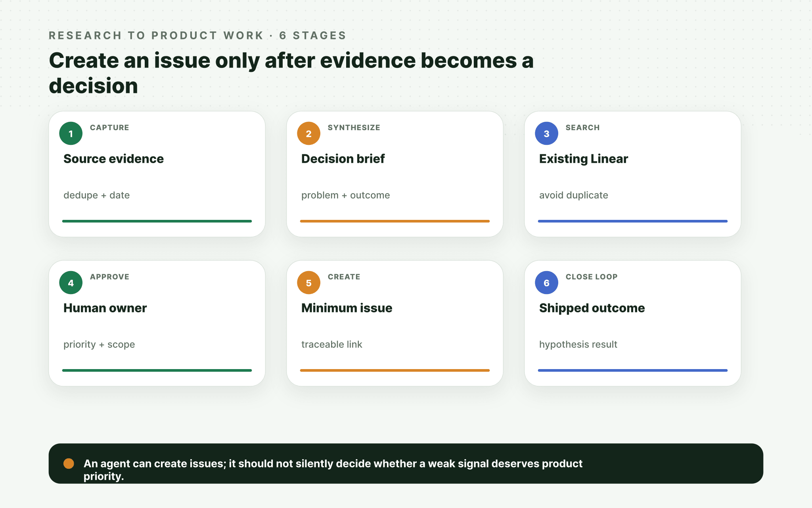
Task: Select the "Decision brief" card title
Action: [x=343, y=159]
